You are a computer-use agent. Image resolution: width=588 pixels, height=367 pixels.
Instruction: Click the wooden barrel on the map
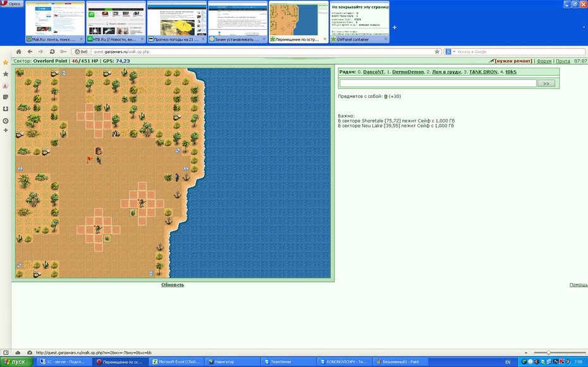tap(98, 150)
